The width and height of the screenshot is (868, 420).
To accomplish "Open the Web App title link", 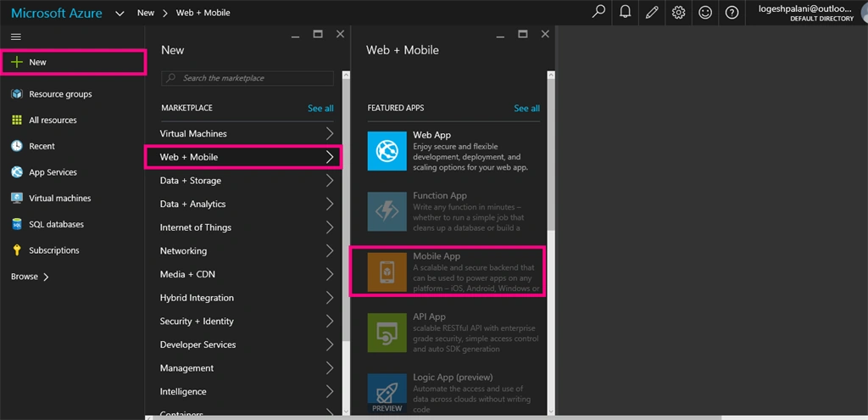I will 431,135.
